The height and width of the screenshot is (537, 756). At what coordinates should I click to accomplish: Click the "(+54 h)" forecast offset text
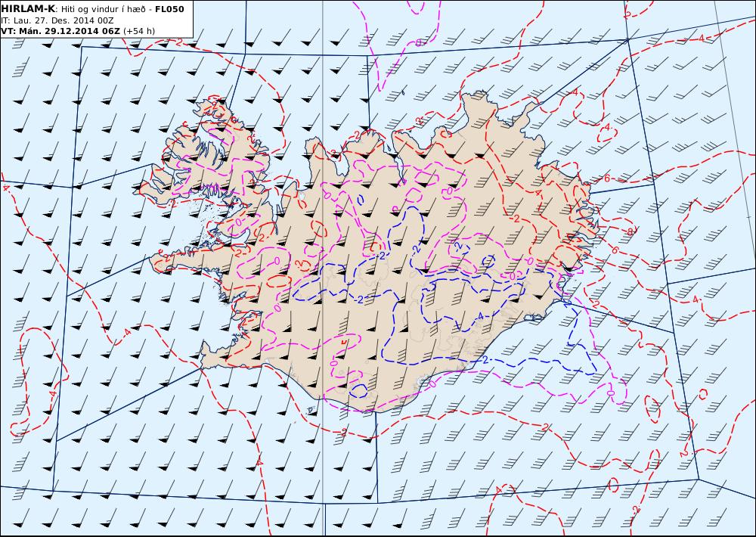tap(139, 31)
